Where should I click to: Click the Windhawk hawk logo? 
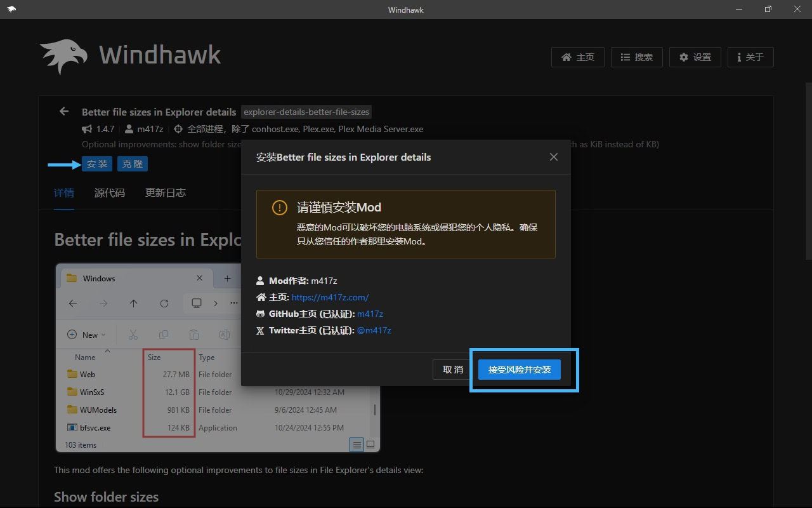point(63,56)
